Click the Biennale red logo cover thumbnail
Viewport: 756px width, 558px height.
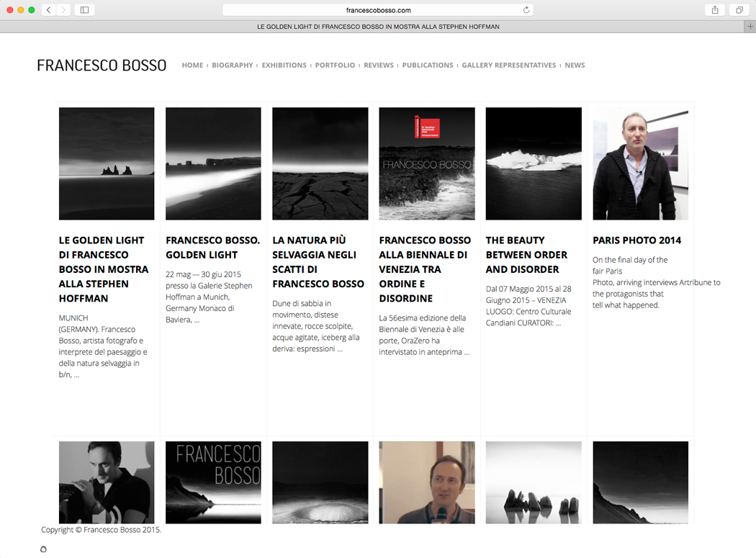[427, 163]
